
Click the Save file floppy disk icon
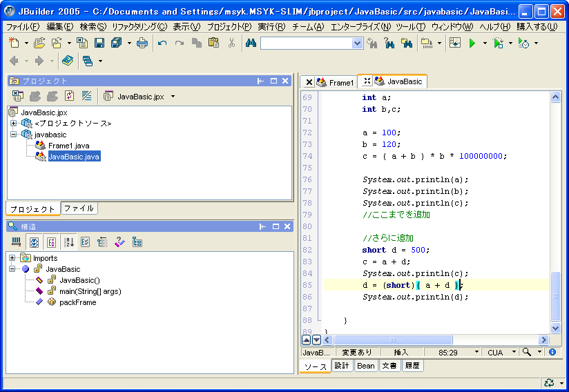[99, 43]
